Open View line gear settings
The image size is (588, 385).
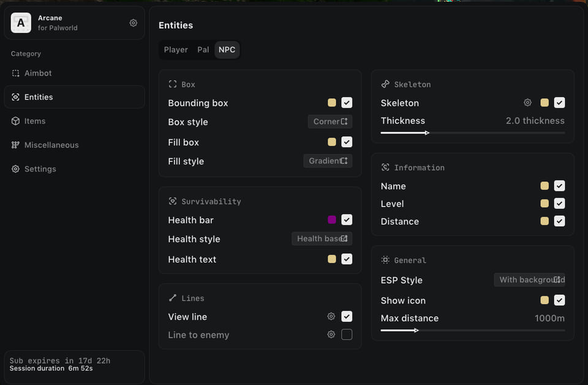(x=331, y=316)
